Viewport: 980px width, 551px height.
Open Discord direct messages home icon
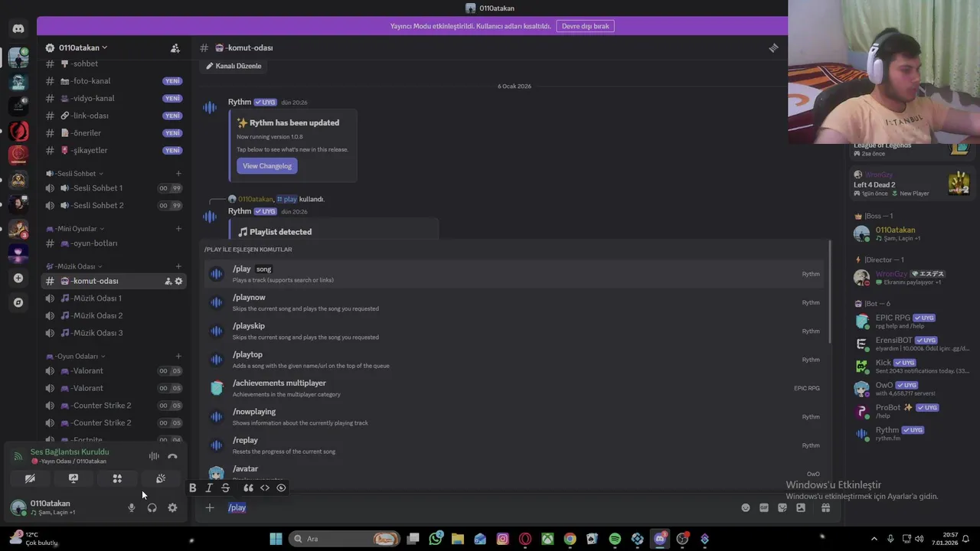[x=18, y=29]
